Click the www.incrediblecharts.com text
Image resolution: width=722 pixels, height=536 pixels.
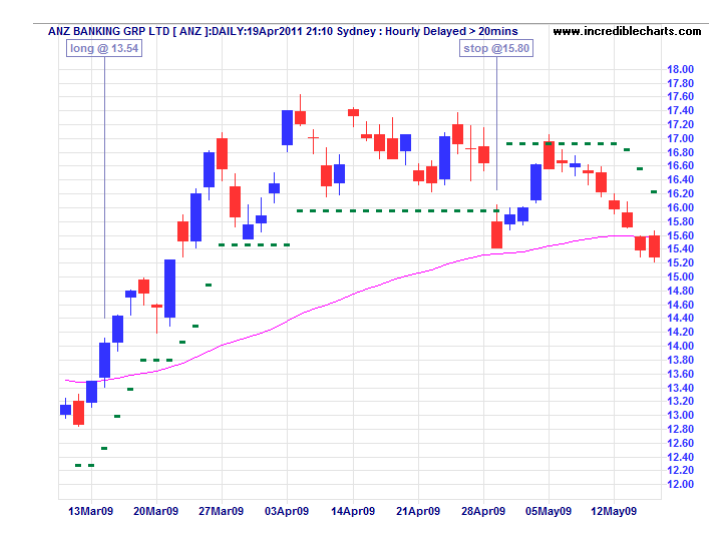(x=627, y=31)
